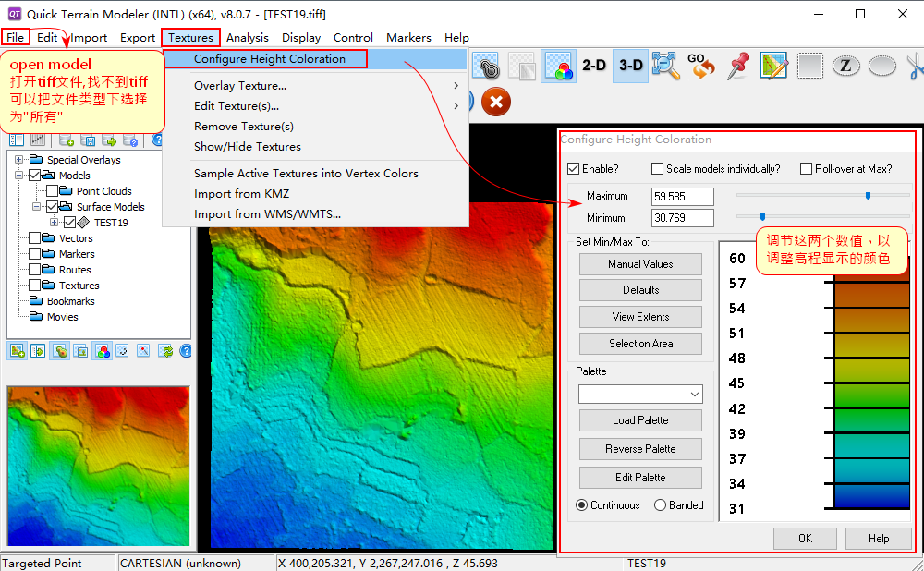Check Scale models individually option
924x571 pixels.
(658, 169)
